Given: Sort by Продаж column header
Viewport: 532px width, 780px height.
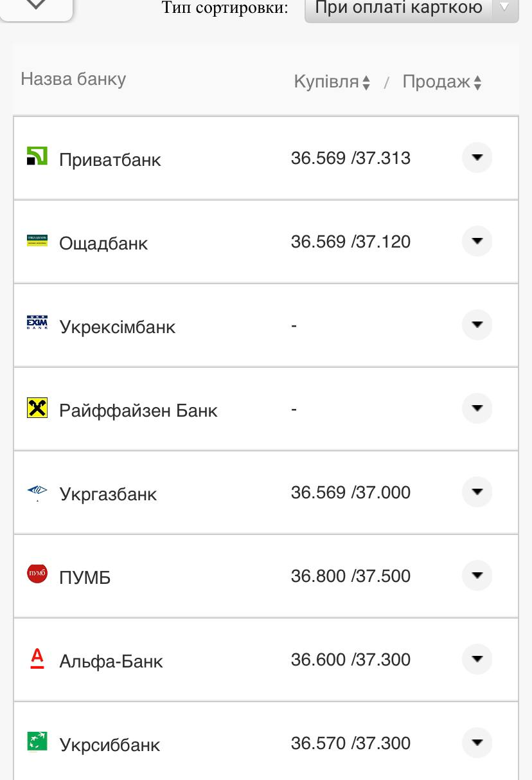Looking at the screenshot, I should (x=441, y=82).
